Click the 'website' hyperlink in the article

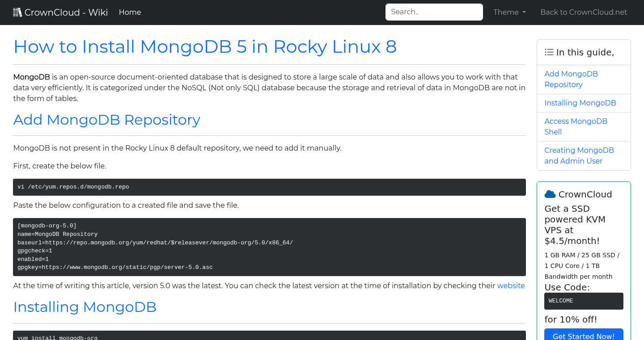tap(511, 285)
